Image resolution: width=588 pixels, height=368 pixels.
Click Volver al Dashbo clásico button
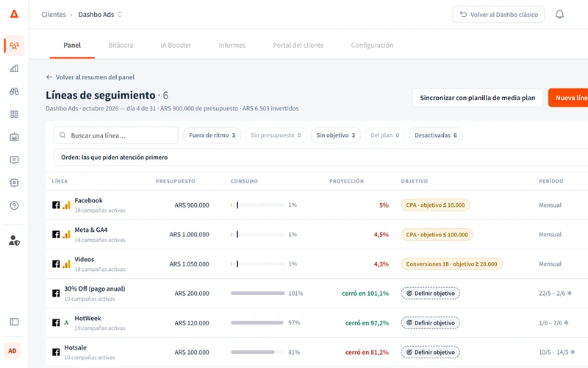[x=498, y=14]
